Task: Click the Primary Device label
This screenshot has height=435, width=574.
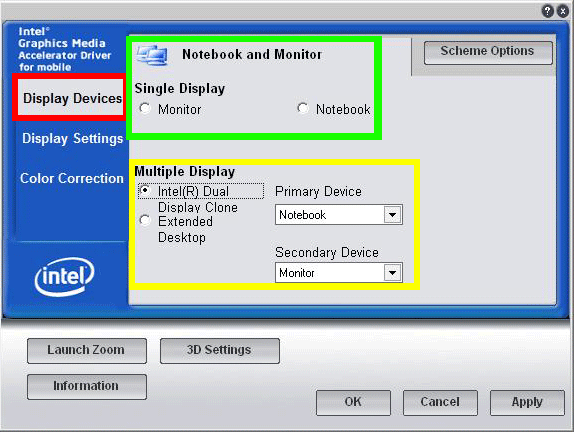Action: tap(318, 192)
